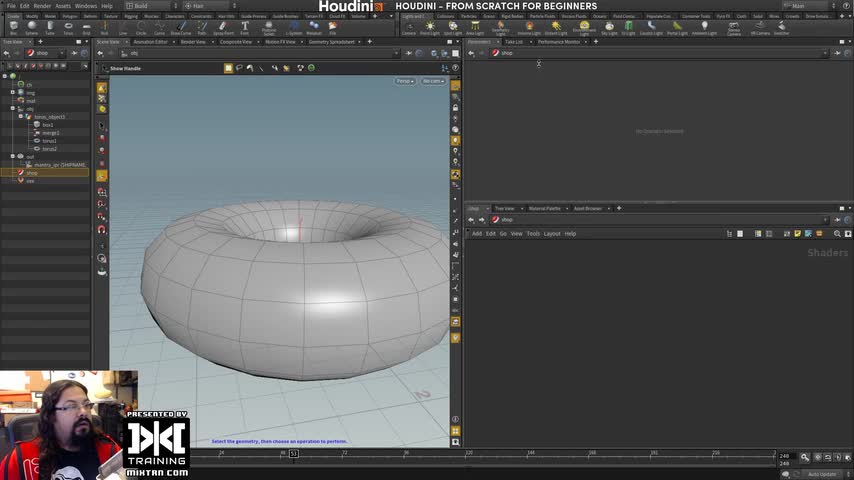The width and height of the screenshot is (854, 480).
Task: Open the Windows menu
Action: tap(86, 6)
